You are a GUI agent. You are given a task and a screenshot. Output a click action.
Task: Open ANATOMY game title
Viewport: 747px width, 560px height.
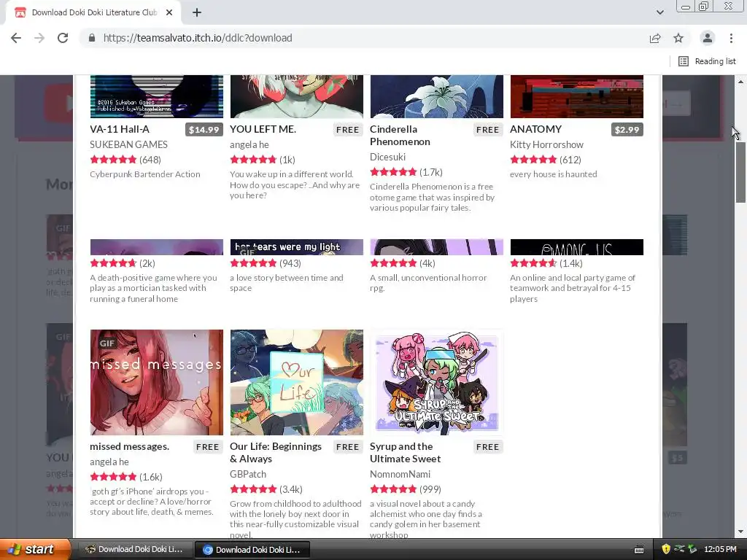coord(535,129)
